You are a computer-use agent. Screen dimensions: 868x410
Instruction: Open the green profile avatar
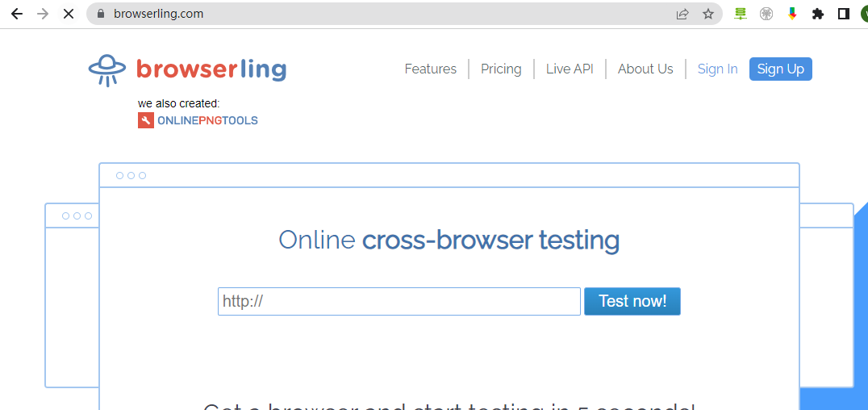[864, 14]
